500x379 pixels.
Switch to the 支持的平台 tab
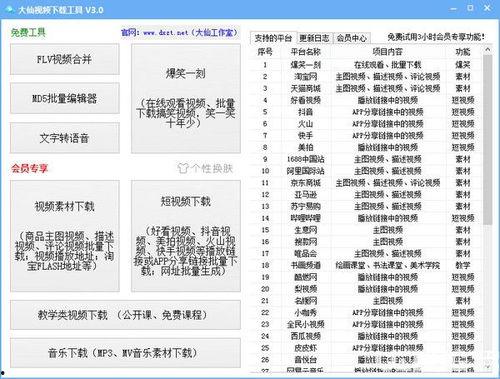[273, 38]
